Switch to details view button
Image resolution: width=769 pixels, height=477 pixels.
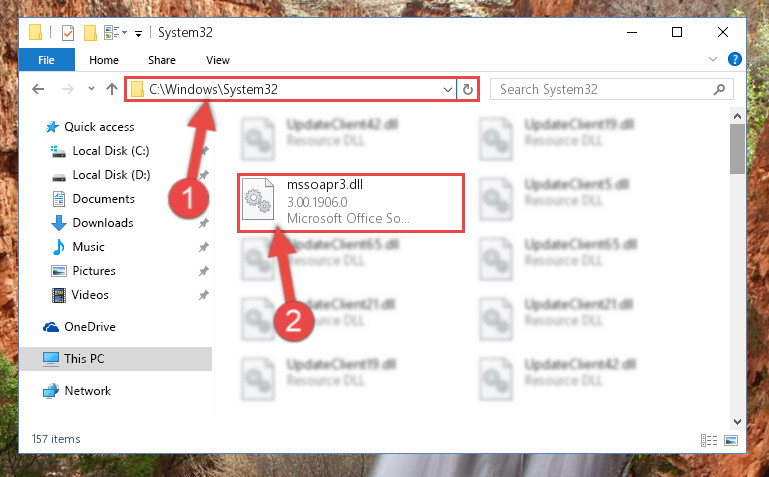[709, 440]
